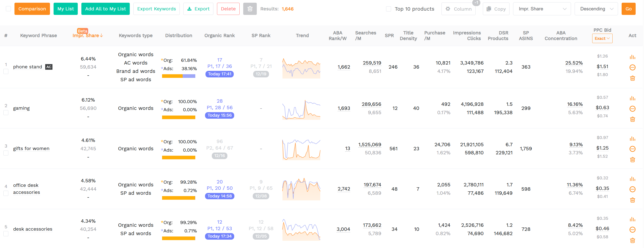Image resolution: width=644 pixels, height=248 pixels.
Task: Click the toolbar trash delete icon
Action: [250, 9]
